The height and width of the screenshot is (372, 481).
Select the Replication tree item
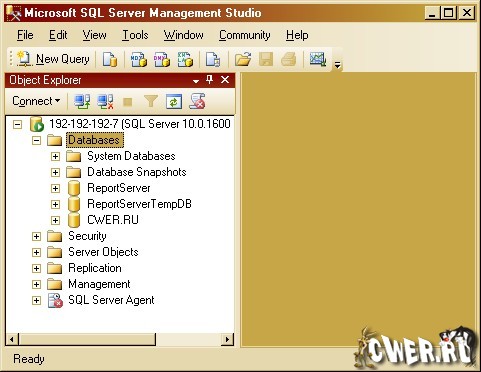[95, 268]
